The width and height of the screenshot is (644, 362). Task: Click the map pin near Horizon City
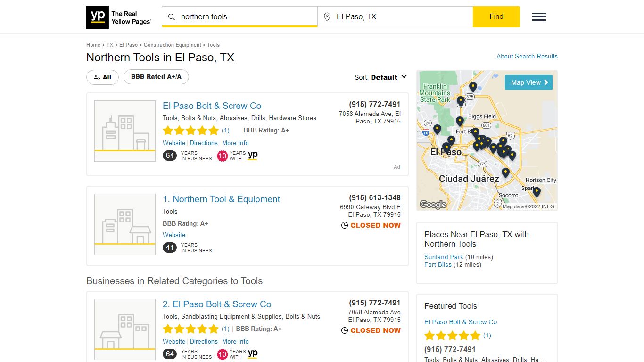click(x=537, y=192)
